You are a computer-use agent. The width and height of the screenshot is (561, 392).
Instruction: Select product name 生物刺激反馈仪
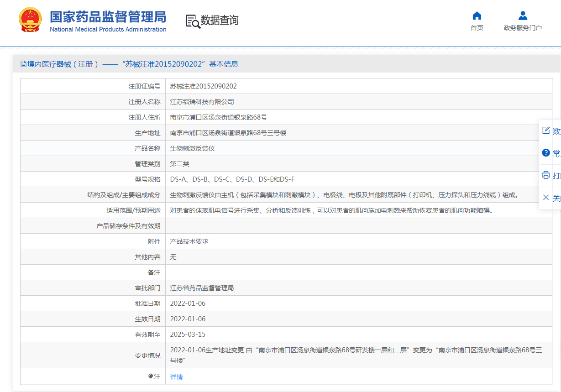point(193,148)
